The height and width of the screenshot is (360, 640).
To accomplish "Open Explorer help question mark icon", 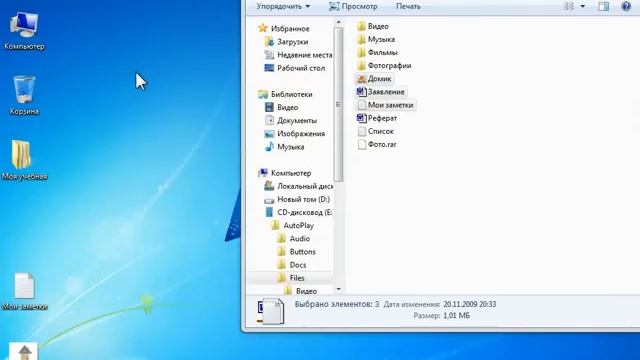I will tap(626, 6).
